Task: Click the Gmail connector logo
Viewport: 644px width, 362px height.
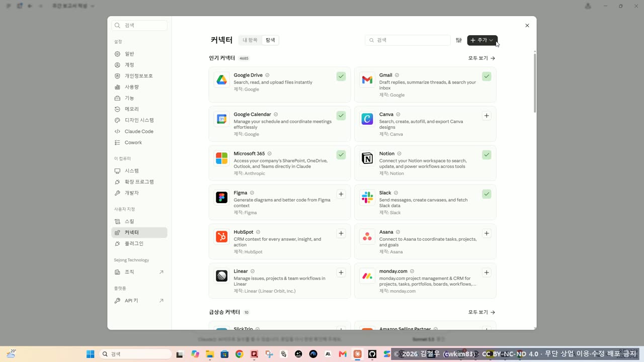Action: (367, 79)
